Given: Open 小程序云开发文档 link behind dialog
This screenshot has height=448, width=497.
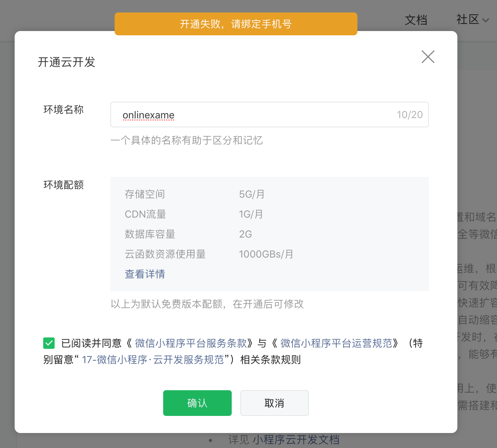Looking at the screenshot, I should pyautogui.click(x=296, y=439).
